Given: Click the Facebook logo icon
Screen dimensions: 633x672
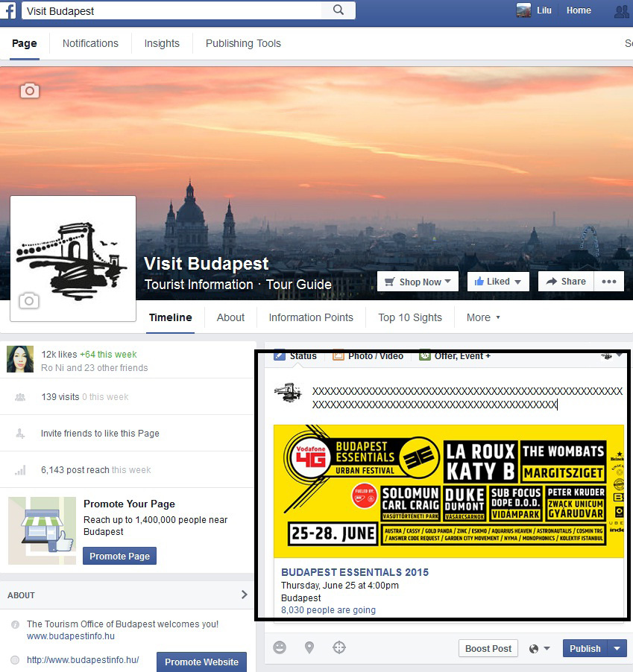Looking at the screenshot, I should click(7, 10).
